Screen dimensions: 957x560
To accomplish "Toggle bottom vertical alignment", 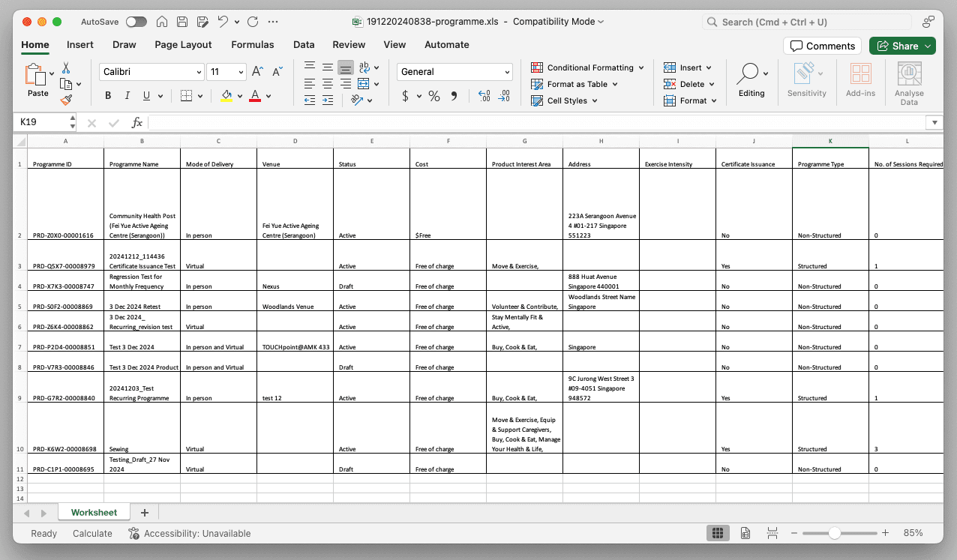I will 346,67.
